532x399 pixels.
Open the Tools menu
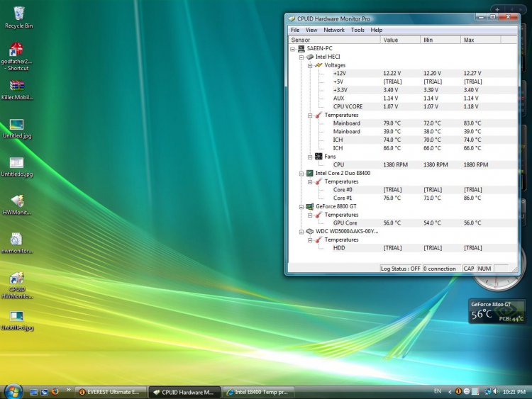click(x=358, y=30)
